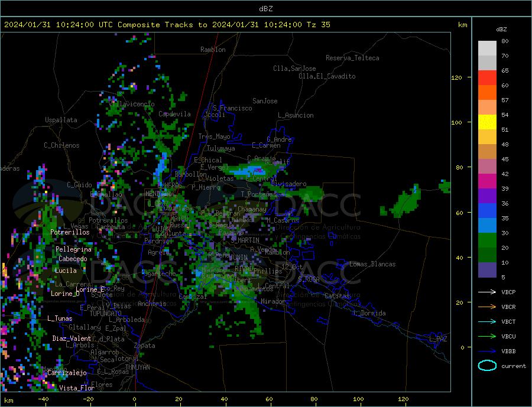532x407 pixels.
Task: Select the magenta swatch below 42 label
Action: (487, 181)
